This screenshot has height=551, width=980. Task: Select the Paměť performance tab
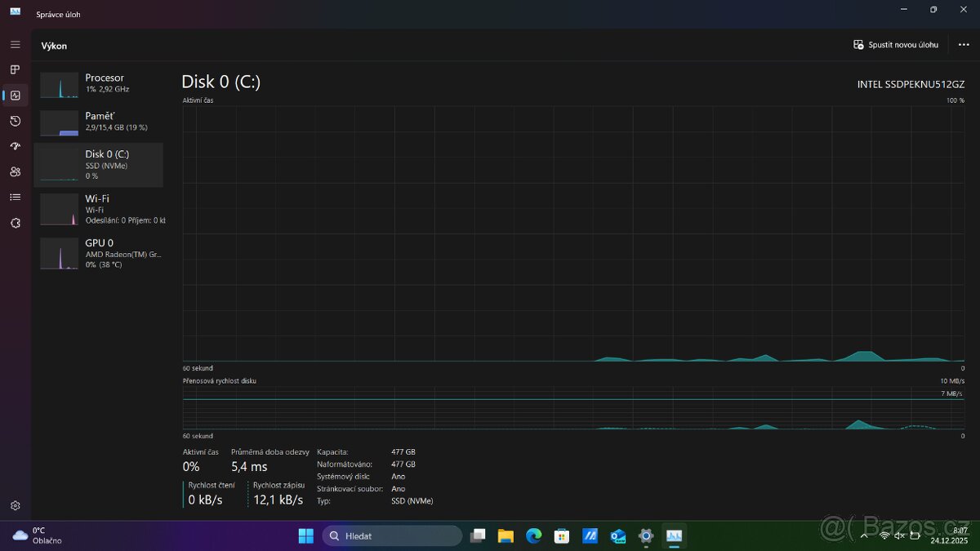(x=98, y=121)
